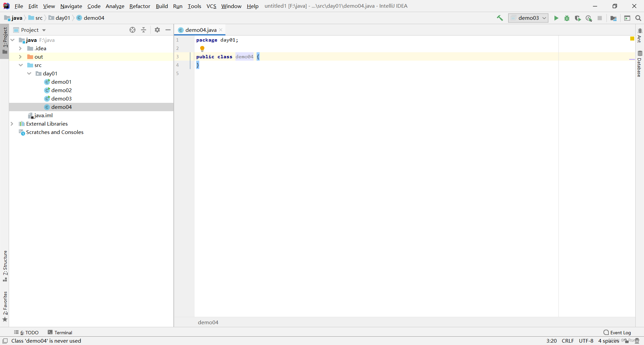This screenshot has height=345, width=644.
Task: Start debugging with the bug icon
Action: coord(567,18)
